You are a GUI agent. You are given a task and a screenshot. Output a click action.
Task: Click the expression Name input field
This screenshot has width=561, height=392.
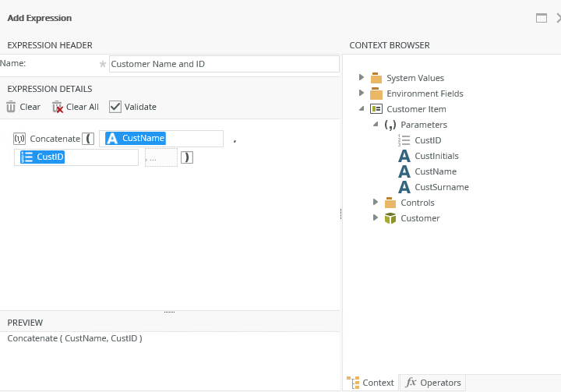coord(224,64)
